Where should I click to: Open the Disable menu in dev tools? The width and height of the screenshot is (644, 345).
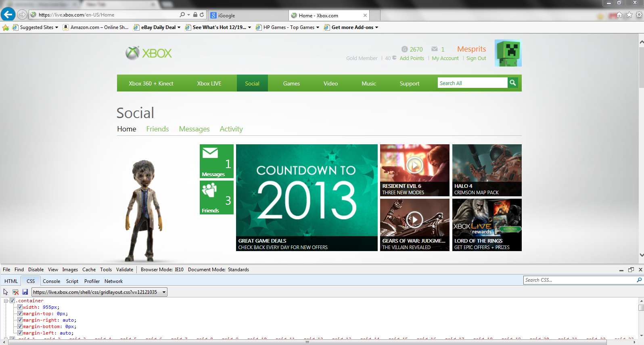[x=36, y=270]
